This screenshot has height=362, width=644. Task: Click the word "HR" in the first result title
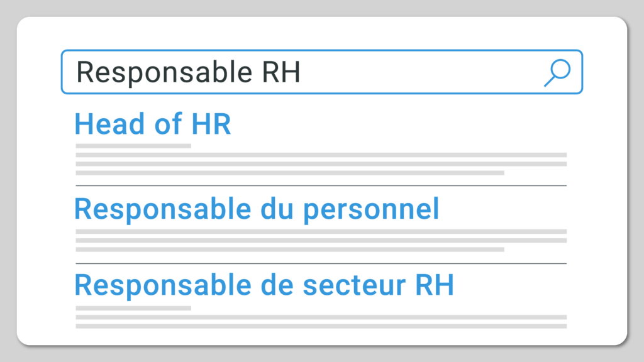click(213, 124)
